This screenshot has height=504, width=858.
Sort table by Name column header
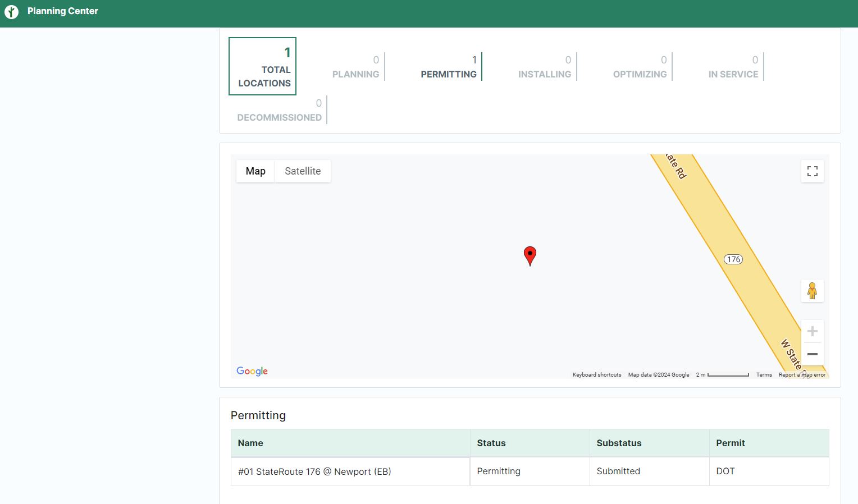click(250, 443)
